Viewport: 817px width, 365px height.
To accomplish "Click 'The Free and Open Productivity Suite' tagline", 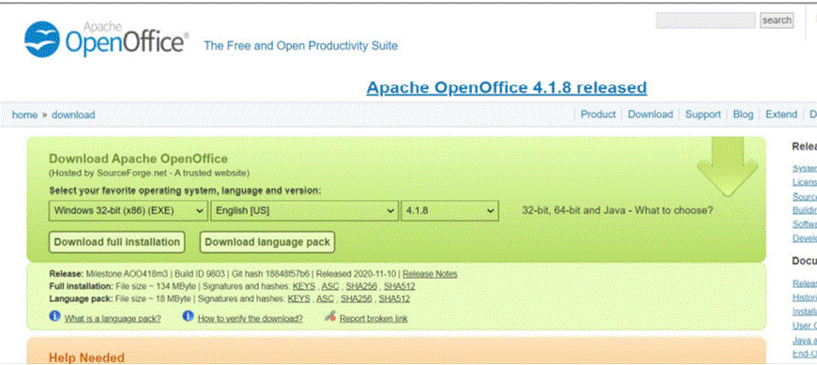I will pos(301,46).
